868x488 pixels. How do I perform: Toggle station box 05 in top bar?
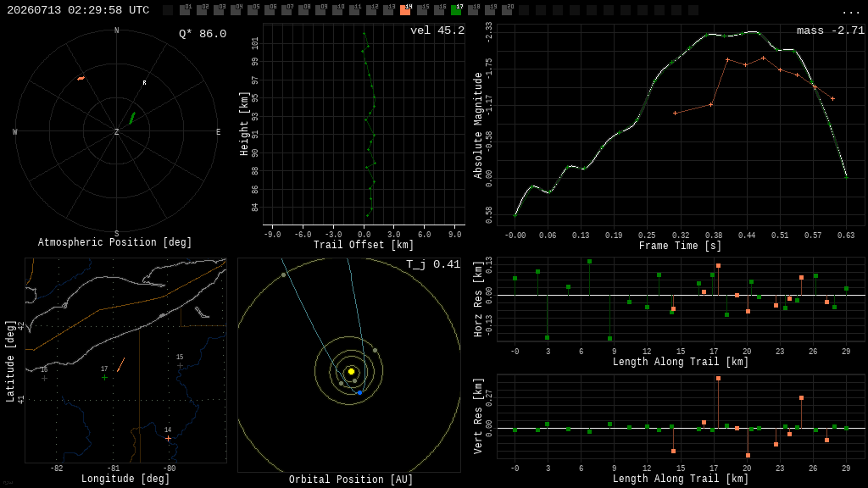(253, 10)
